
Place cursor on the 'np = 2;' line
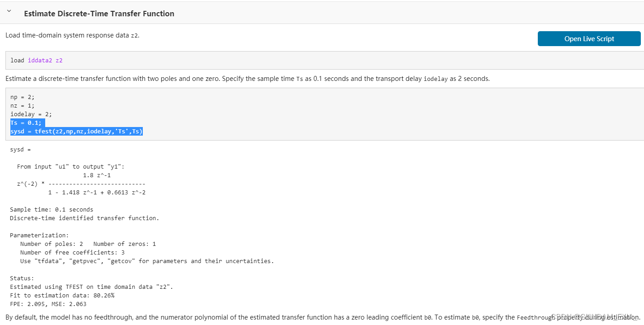coord(22,97)
